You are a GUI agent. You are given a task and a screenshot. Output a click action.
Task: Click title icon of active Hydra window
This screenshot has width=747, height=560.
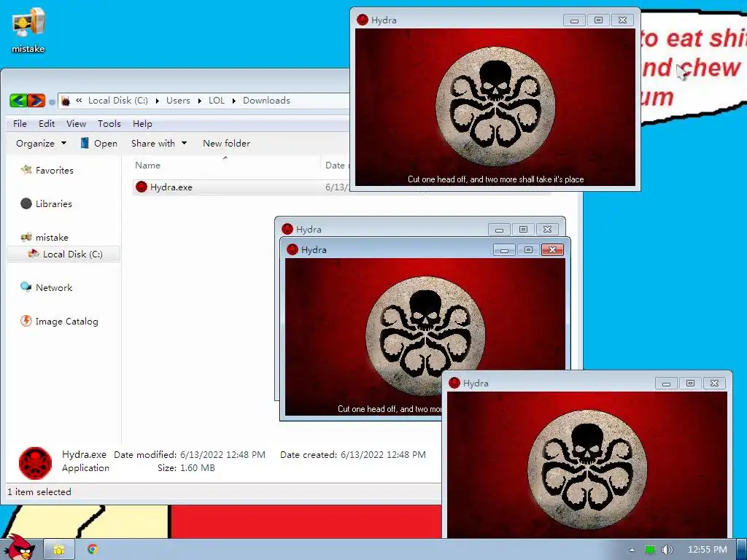[x=293, y=249]
